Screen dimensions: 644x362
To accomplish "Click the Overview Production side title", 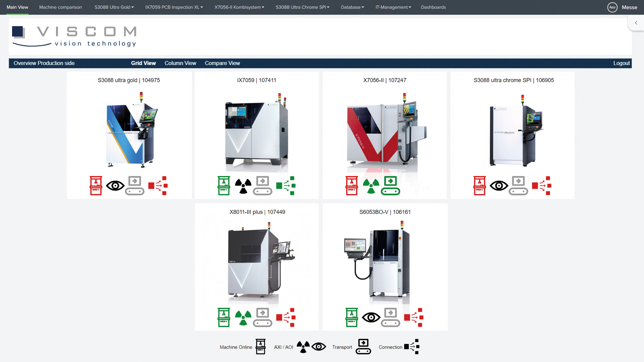I will [44, 63].
